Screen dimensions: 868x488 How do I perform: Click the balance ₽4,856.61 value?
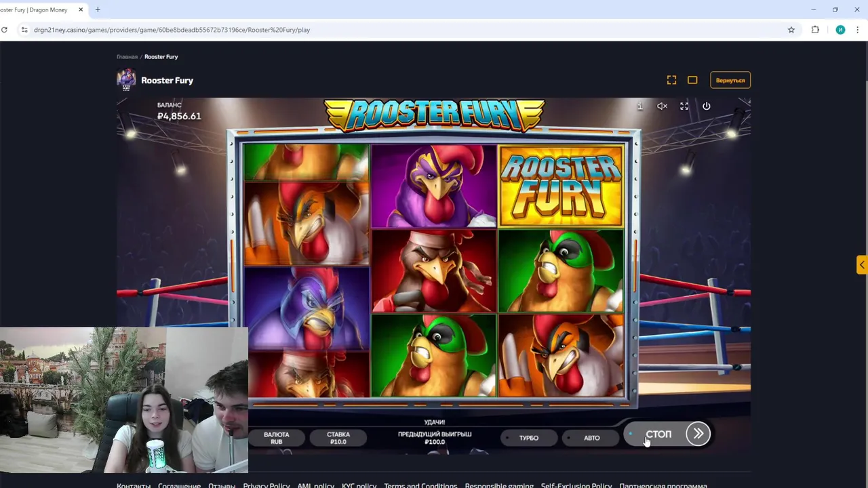[x=179, y=116]
